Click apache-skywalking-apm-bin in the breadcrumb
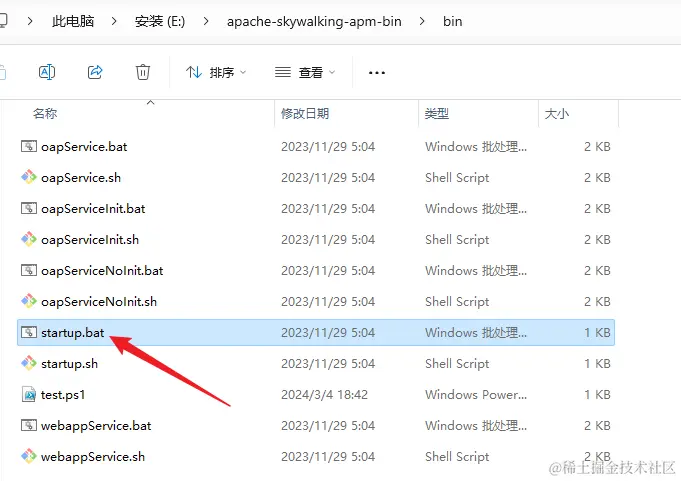The height and width of the screenshot is (481, 681). tap(314, 21)
